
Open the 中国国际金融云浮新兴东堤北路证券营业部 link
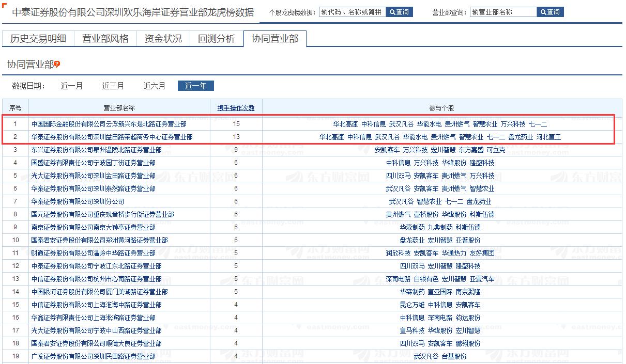click(109, 124)
